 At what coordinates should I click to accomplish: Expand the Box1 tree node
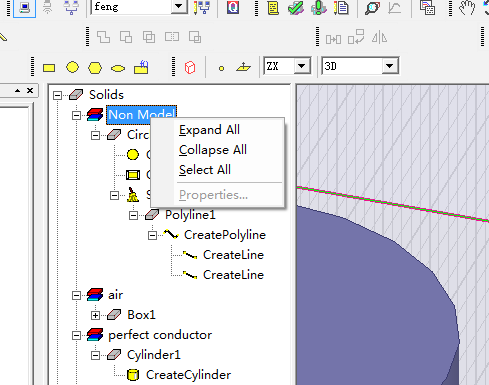(x=95, y=315)
